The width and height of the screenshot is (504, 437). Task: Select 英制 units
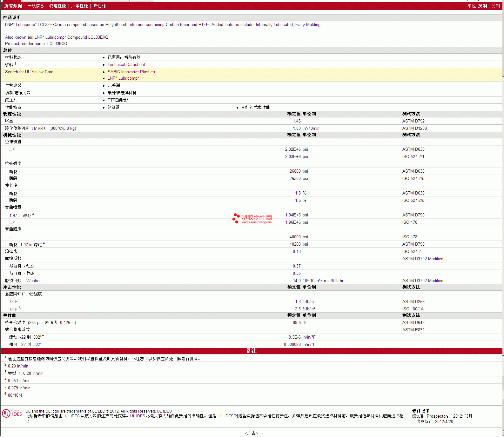point(482,6)
